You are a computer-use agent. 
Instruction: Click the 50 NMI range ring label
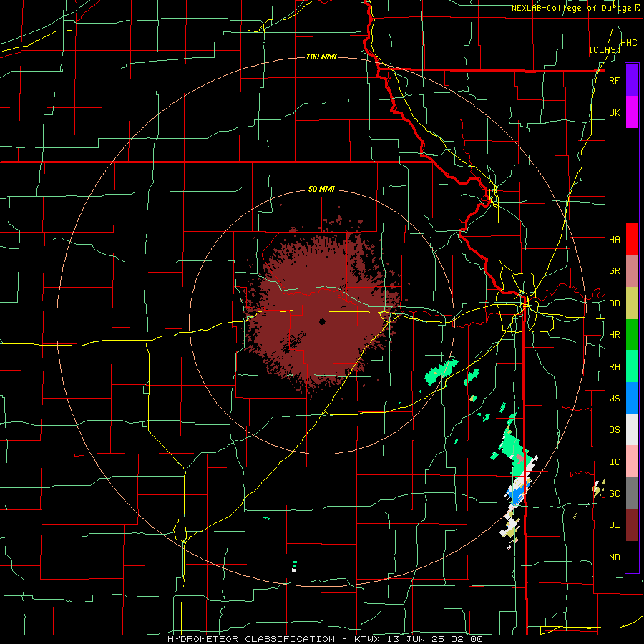pos(321,189)
